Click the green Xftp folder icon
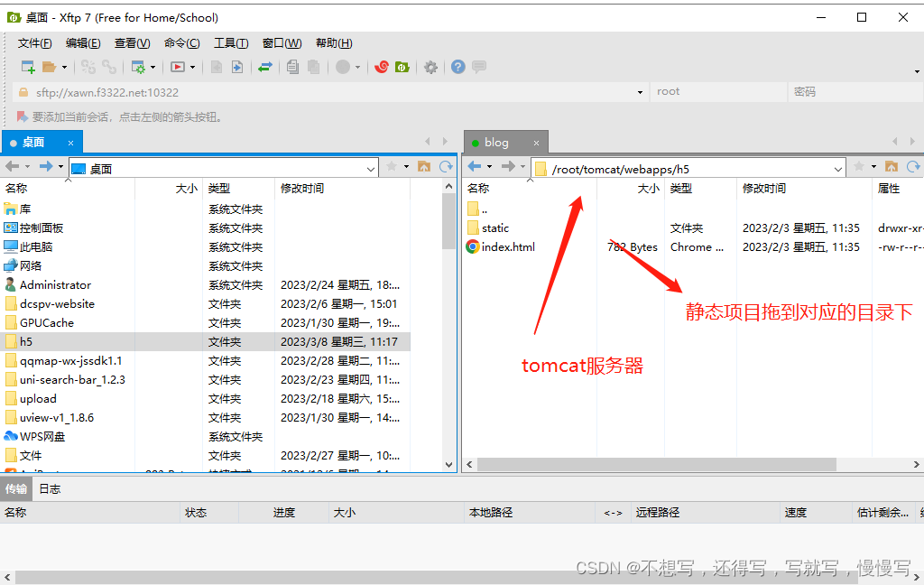Screen dimensions: 924x585 coord(402,67)
